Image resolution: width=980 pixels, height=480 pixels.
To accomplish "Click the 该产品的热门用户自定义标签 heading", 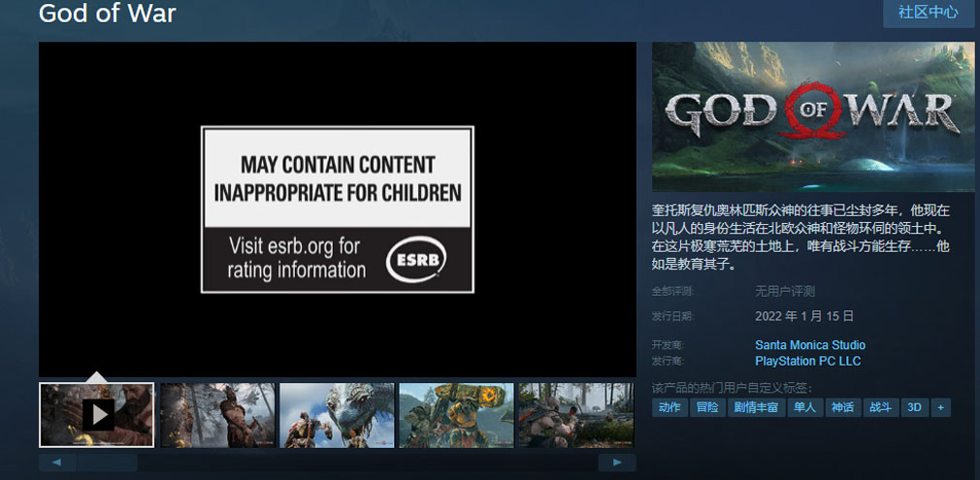I will coord(733,387).
